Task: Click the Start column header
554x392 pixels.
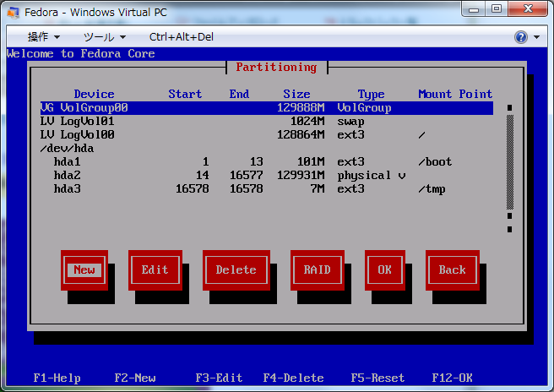Action: click(185, 94)
